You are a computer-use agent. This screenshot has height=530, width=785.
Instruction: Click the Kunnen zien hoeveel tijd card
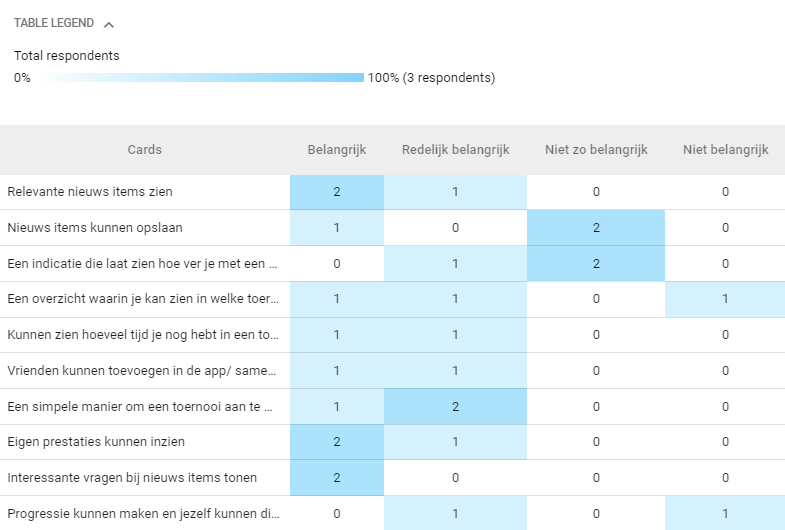pos(143,335)
